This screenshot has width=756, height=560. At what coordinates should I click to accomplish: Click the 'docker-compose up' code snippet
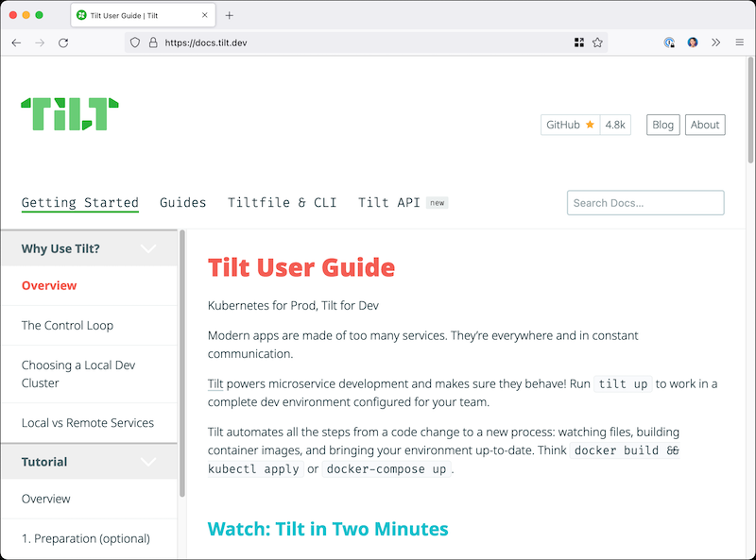(387, 469)
